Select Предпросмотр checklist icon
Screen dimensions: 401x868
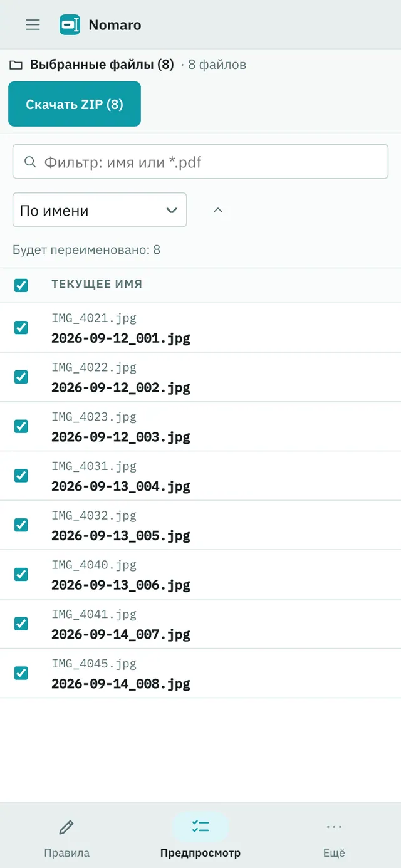(200, 827)
